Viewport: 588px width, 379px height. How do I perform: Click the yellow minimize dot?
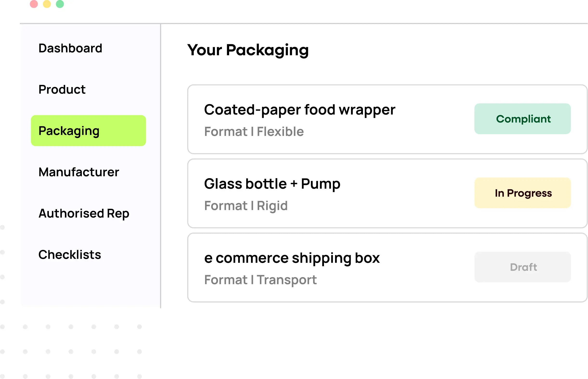47,4
